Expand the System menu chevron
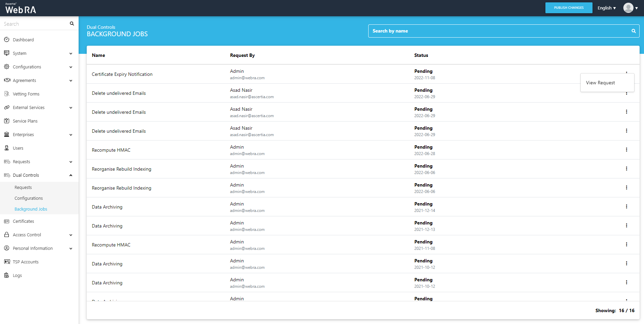Image resolution: width=644 pixels, height=324 pixels. tap(71, 53)
